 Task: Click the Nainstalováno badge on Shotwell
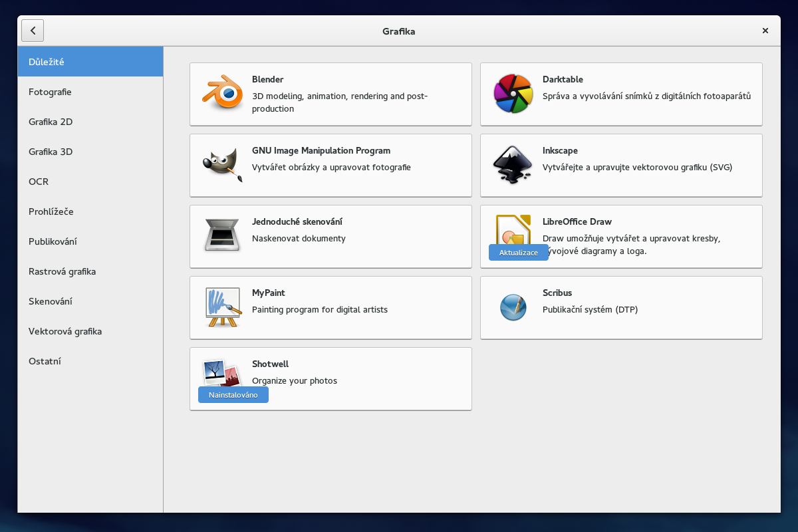coord(233,394)
